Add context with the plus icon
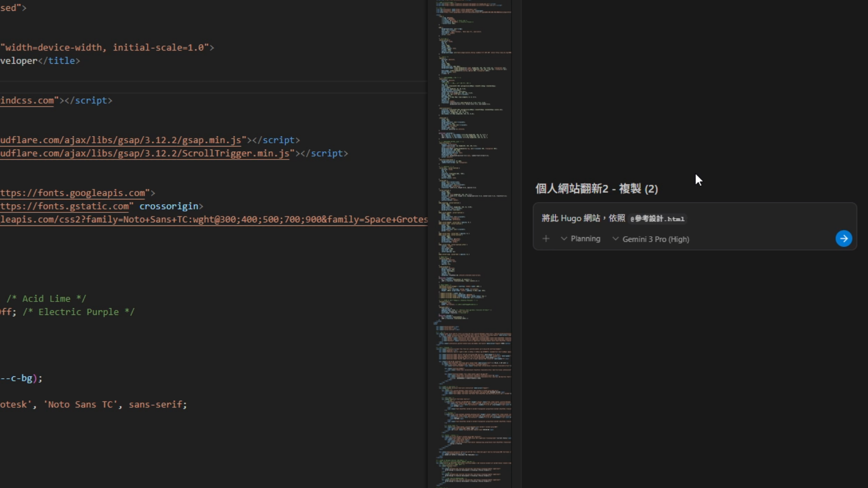Image resolution: width=868 pixels, height=488 pixels. [x=546, y=239]
